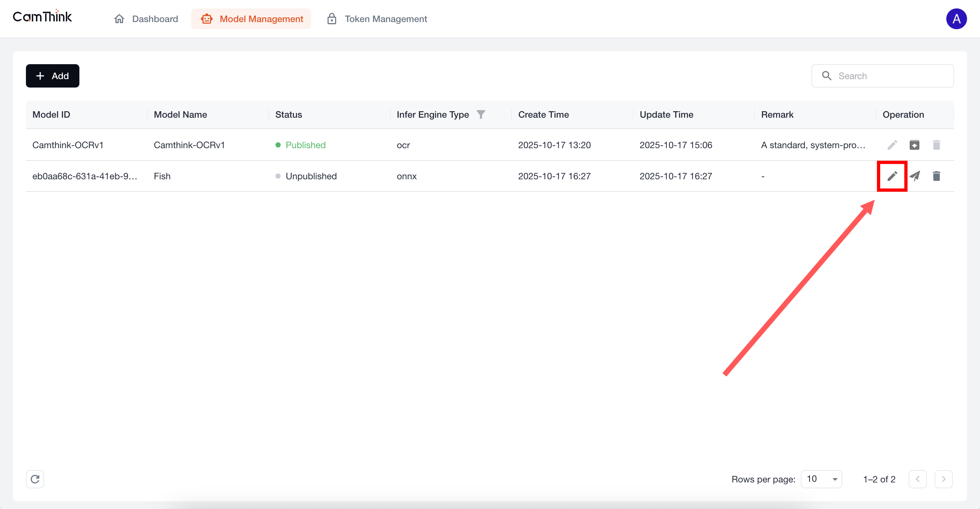
Task: Open the Infer Engine Type filter
Action: click(x=481, y=114)
